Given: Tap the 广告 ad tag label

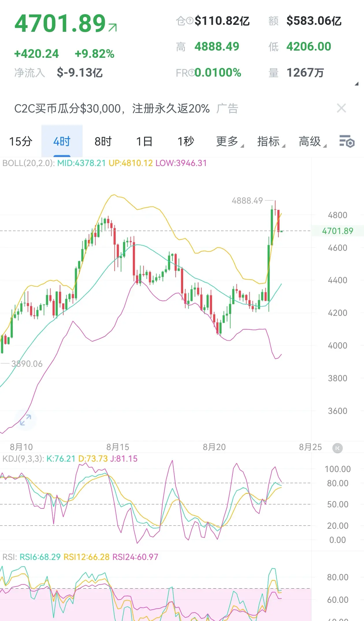Looking at the screenshot, I should click(x=227, y=109).
